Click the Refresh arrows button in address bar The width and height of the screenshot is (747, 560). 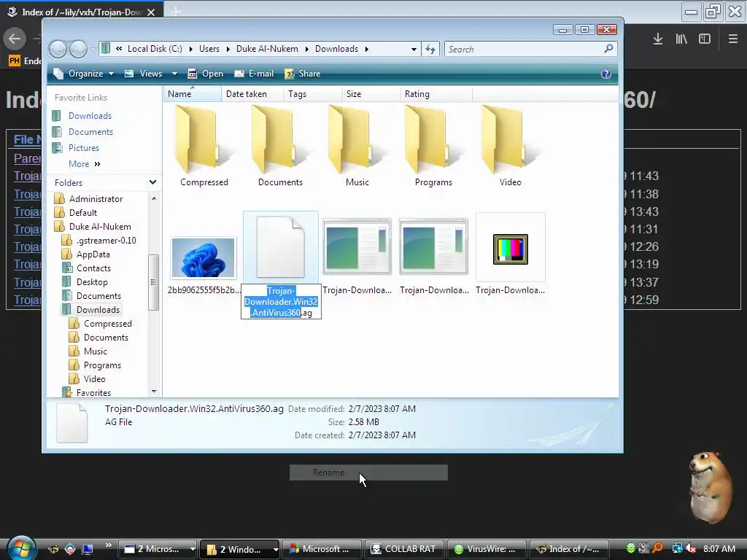pos(430,49)
